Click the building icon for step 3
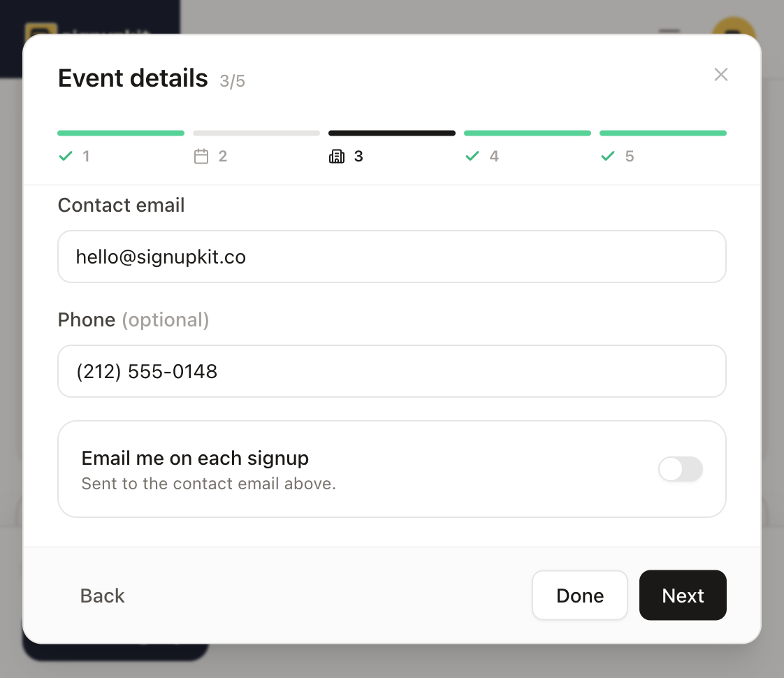 tap(337, 156)
